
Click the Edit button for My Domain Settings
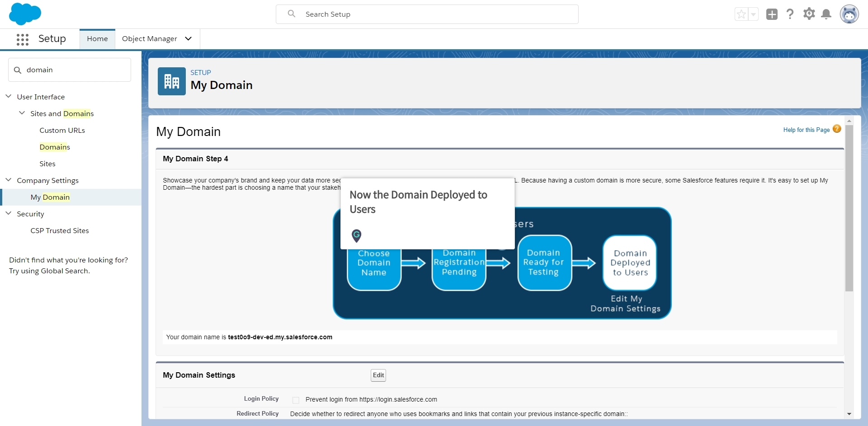point(378,375)
